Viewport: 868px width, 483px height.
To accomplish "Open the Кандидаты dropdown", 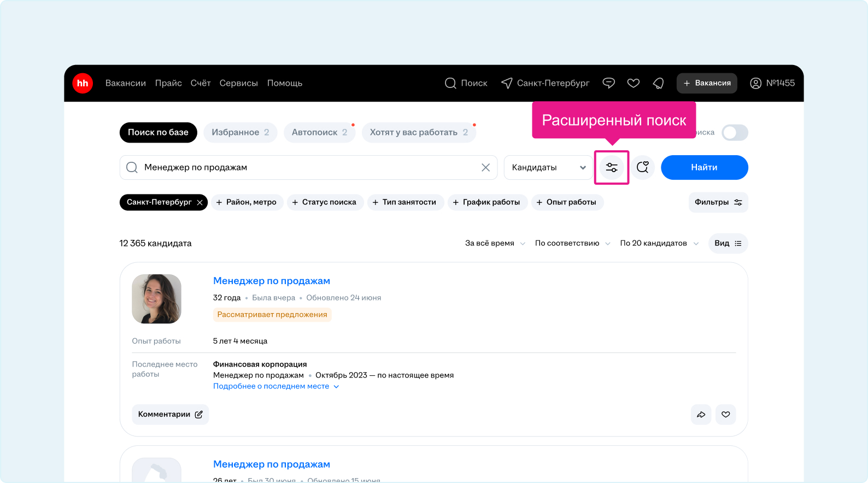I will point(548,167).
